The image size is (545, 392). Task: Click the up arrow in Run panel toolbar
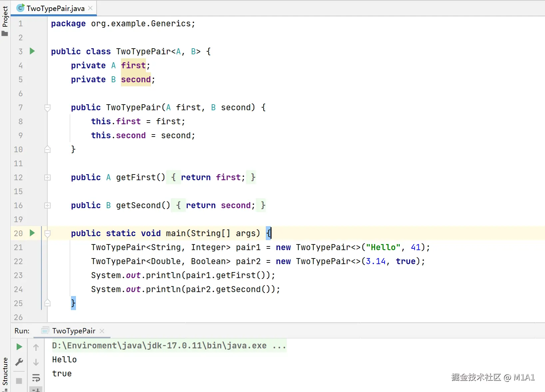pos(36,347)
